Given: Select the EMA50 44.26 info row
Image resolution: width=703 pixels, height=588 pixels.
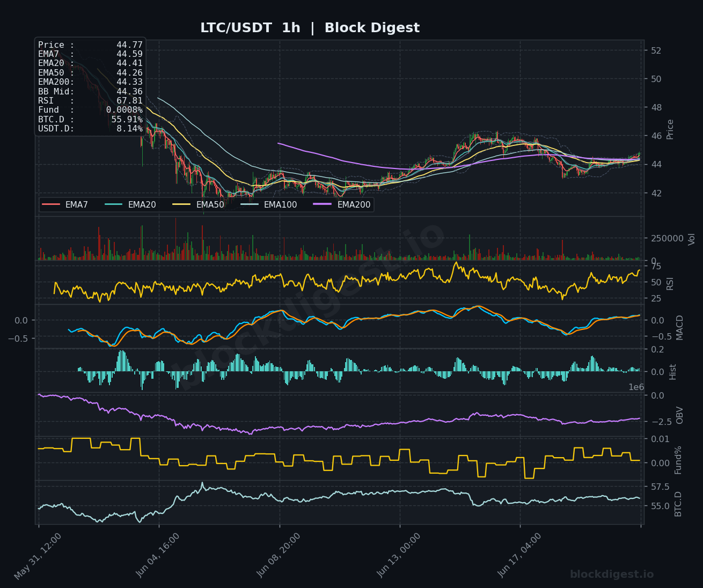Looking at the screenshot, I should pos(90,73).
